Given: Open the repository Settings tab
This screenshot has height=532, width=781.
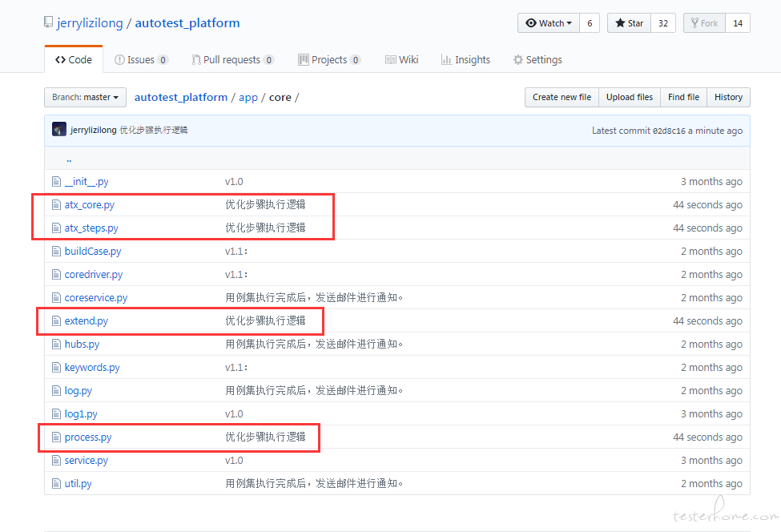Looking at the screenshot, I should pos(537,60).
